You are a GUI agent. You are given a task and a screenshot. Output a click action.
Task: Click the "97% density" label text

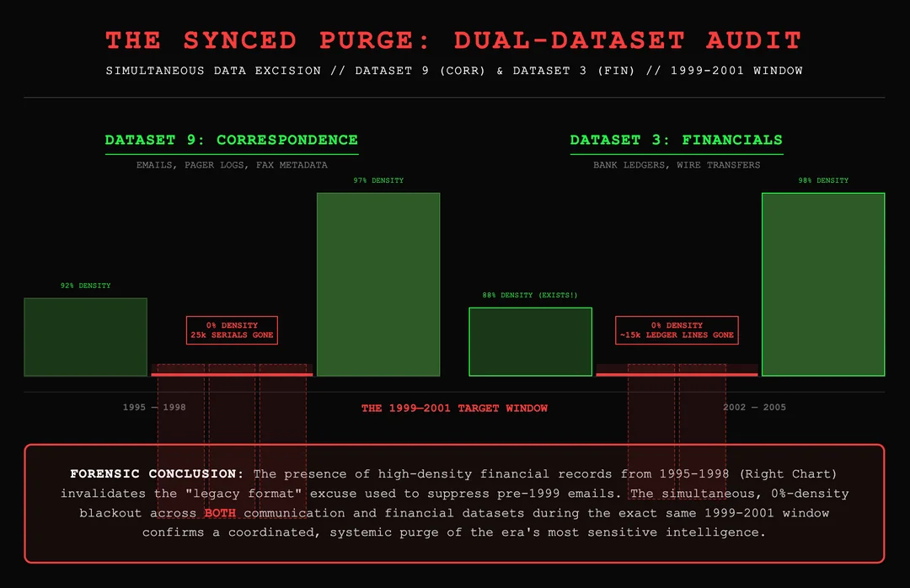(378, 180)
